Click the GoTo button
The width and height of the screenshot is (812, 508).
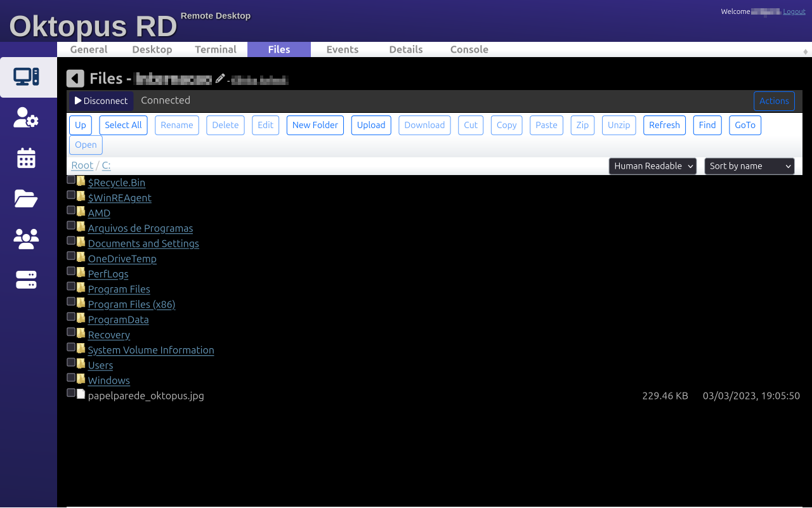[x=745, y=125]
